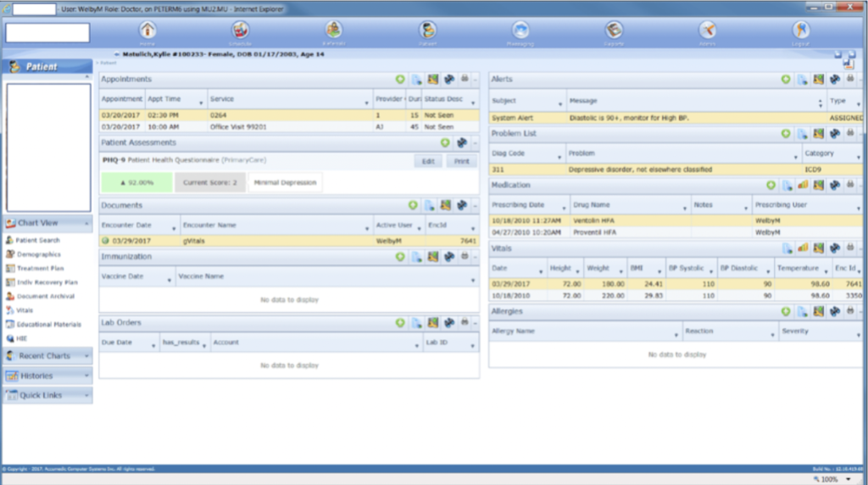The image size is (868, 485).
Task: Print the Appointments panel
Action: (465, 79)
